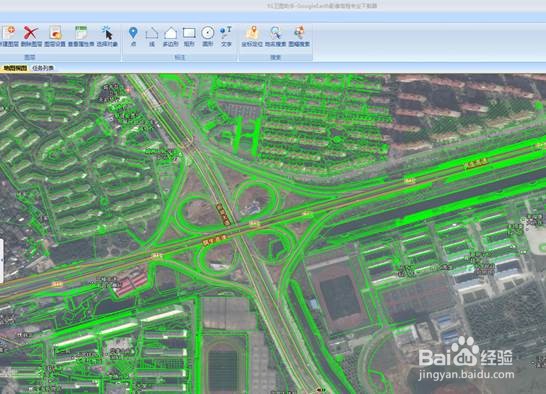Open View Attribute Table (查看属性表) tool
546x394 pixels.
81,36
